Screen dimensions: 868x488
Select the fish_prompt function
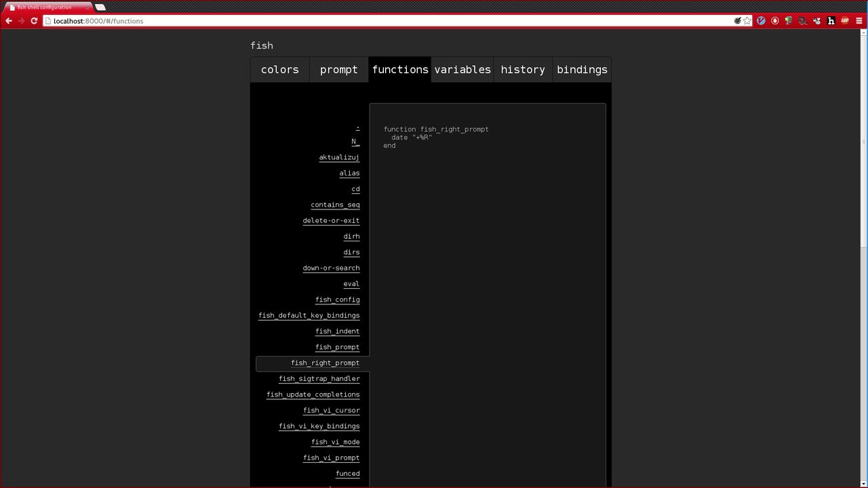pos(337,347)
